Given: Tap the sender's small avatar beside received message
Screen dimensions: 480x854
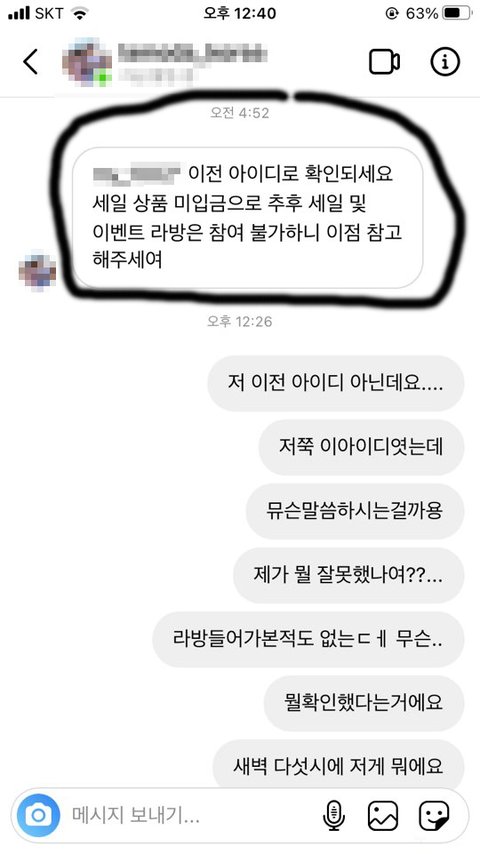Looking at the screenshot, I should [x=37, y=271].
